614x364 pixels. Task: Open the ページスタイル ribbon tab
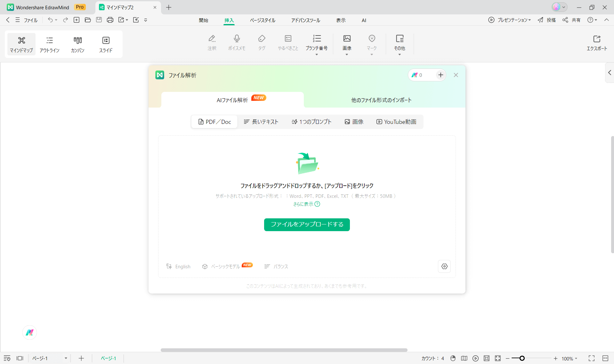tap(263, 20)
